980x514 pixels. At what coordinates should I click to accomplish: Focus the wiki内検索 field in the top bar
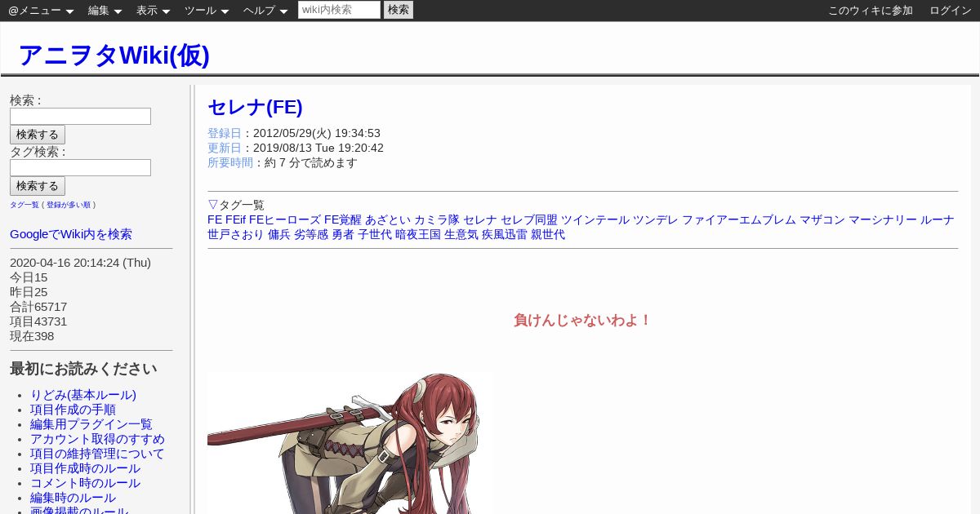(x=339, y=10)
